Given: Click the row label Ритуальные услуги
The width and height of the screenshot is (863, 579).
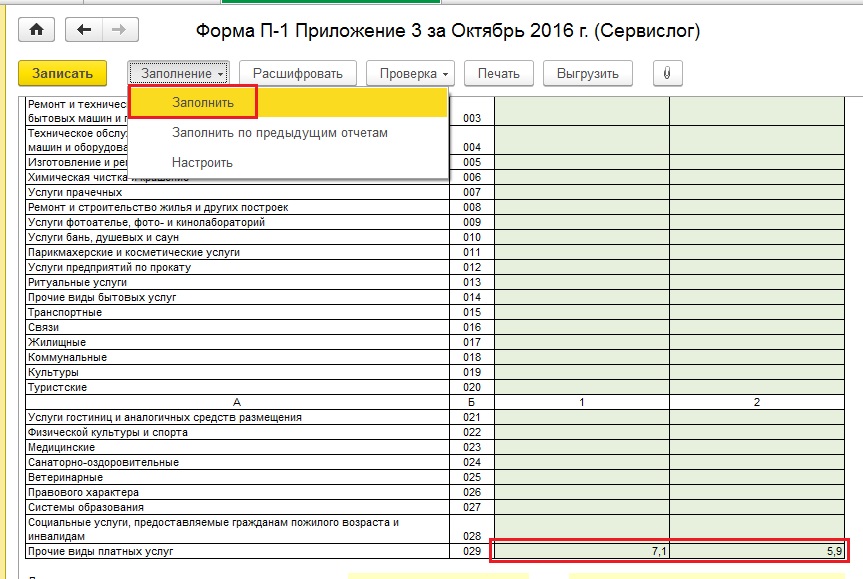Looking at the screenshot, I should 77,282.
